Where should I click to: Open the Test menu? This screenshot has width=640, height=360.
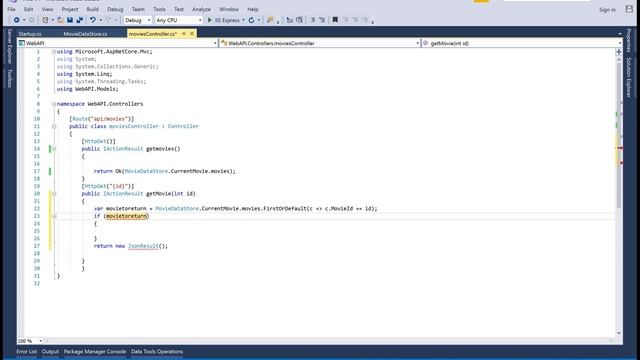pyautogui.click(x=179, y=9)
